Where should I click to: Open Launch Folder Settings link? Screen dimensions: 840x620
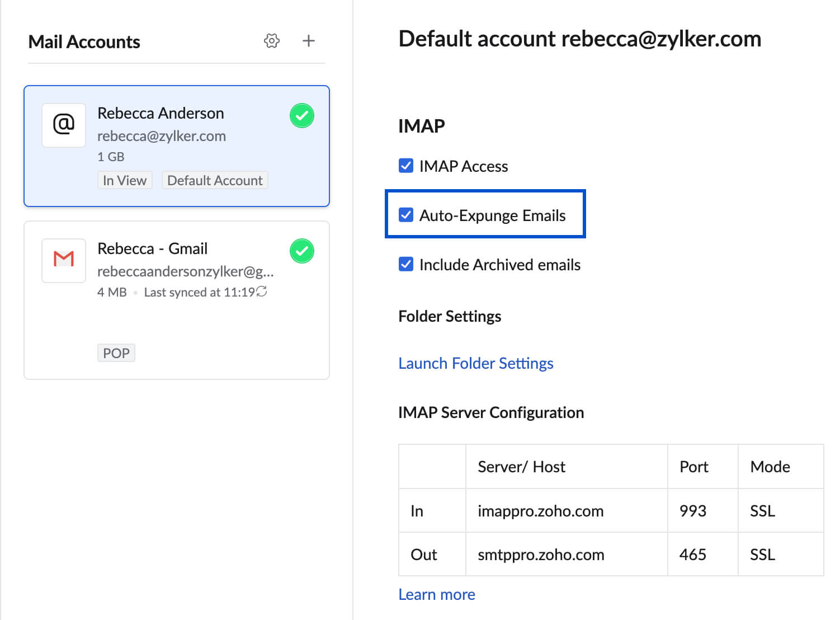475,363
